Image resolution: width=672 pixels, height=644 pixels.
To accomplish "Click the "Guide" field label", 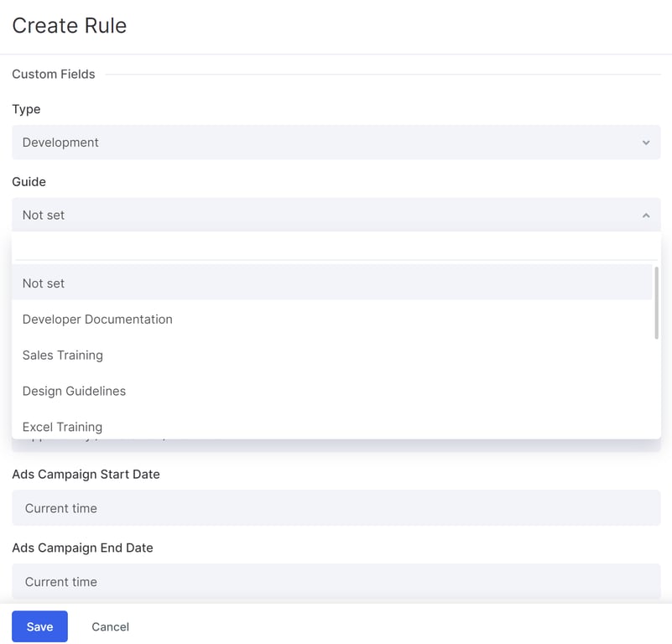I will click(29, 182).
